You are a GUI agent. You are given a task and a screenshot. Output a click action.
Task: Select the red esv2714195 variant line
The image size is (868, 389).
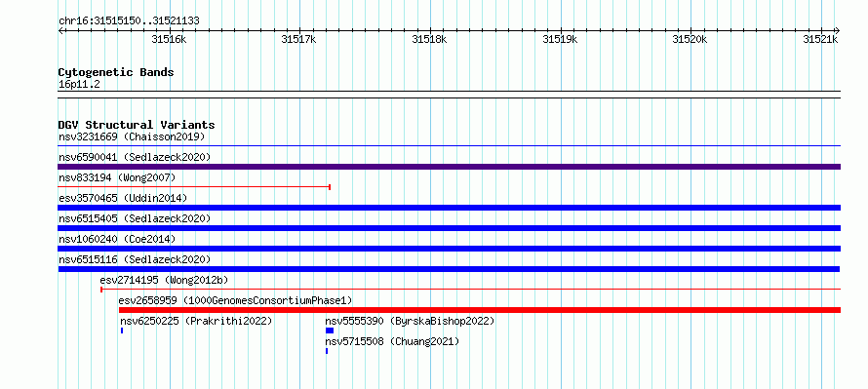tap(470, 290)
